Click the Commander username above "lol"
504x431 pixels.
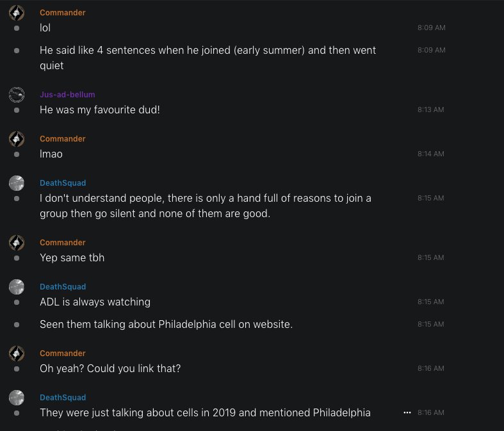click(62, 13)
